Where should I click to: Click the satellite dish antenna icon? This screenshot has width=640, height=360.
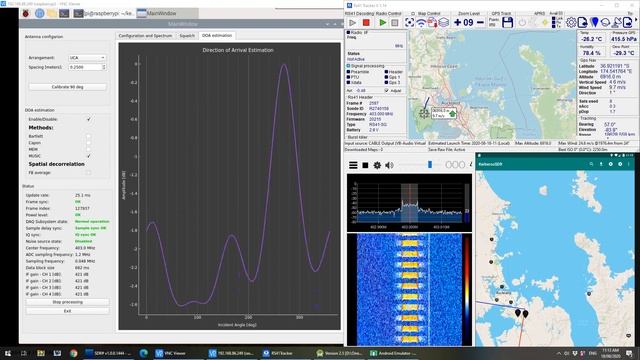pyautogui.click(x=617, y=22)
